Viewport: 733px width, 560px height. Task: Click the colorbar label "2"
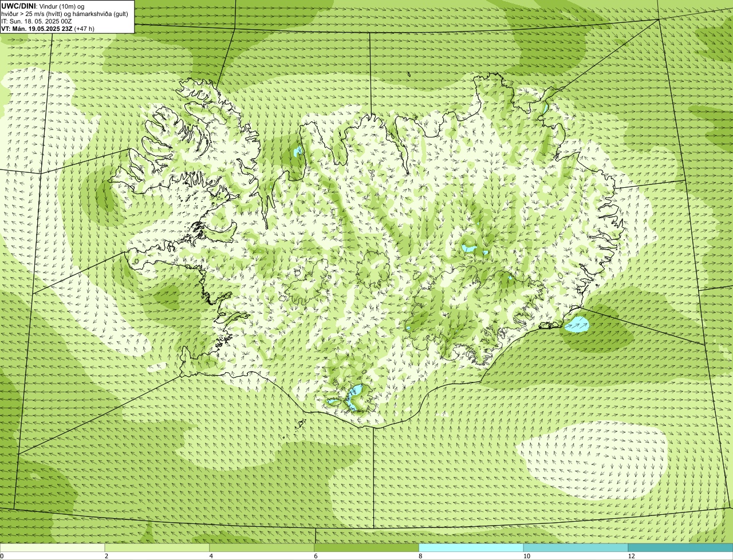[107, 556]
